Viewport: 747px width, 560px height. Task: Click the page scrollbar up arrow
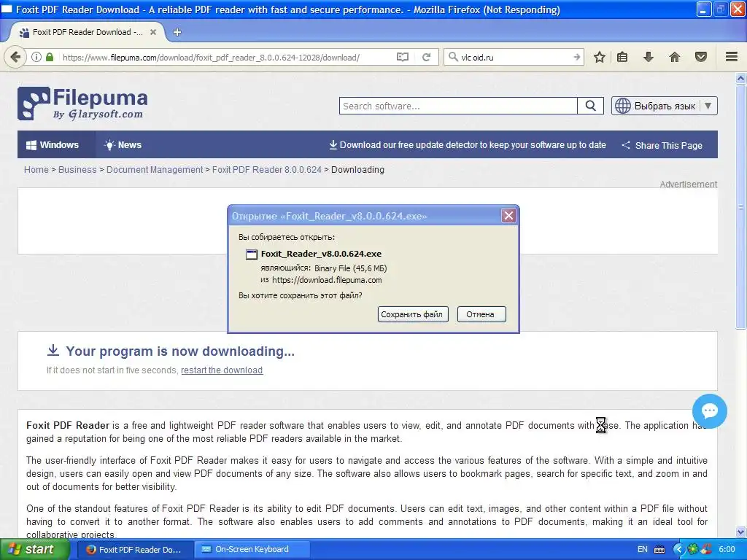[740, 78]
